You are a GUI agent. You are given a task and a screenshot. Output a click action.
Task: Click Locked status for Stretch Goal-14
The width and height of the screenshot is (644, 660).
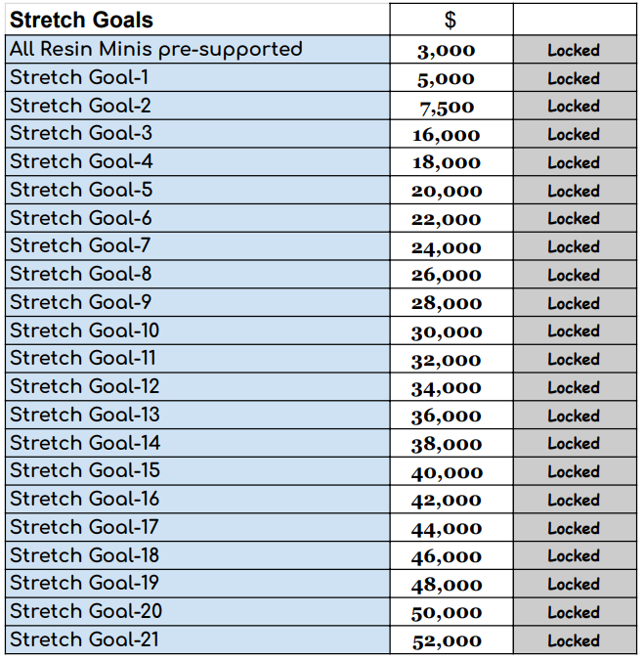[574, 444]
